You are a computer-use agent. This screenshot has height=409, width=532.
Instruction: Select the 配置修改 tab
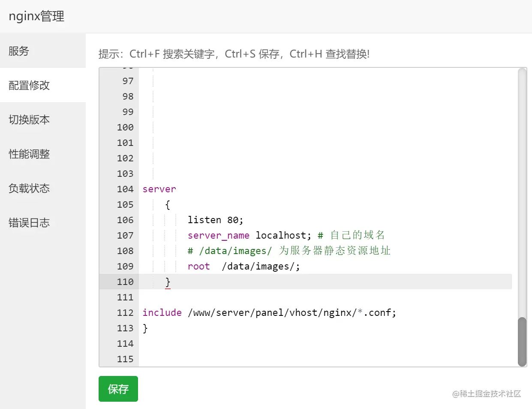[43, 85]
